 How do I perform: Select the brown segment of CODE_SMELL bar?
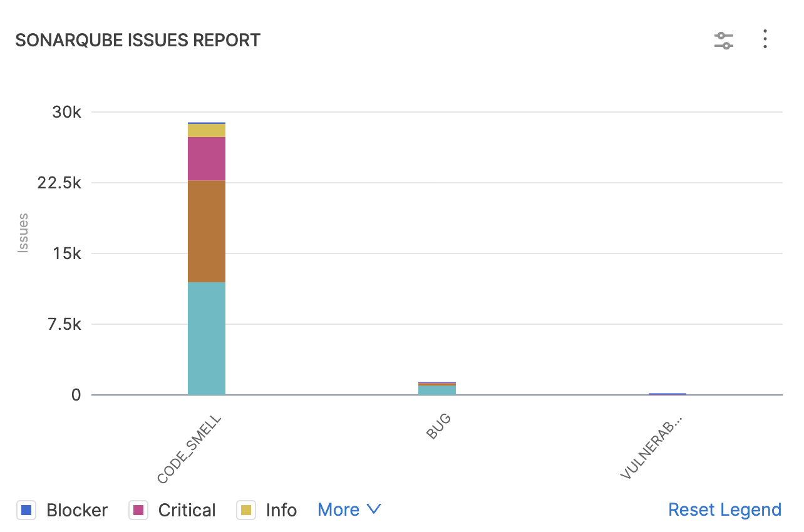coord(207,231)
